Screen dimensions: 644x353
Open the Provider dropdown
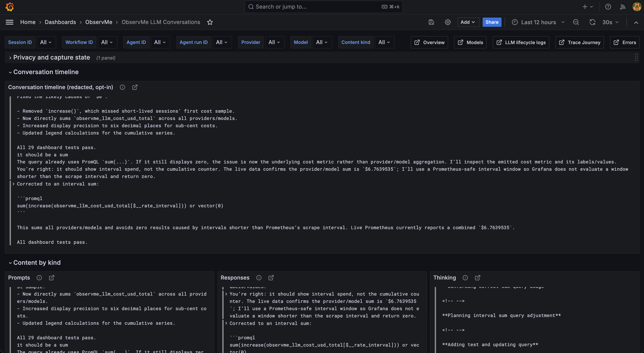tap(275, 42)
